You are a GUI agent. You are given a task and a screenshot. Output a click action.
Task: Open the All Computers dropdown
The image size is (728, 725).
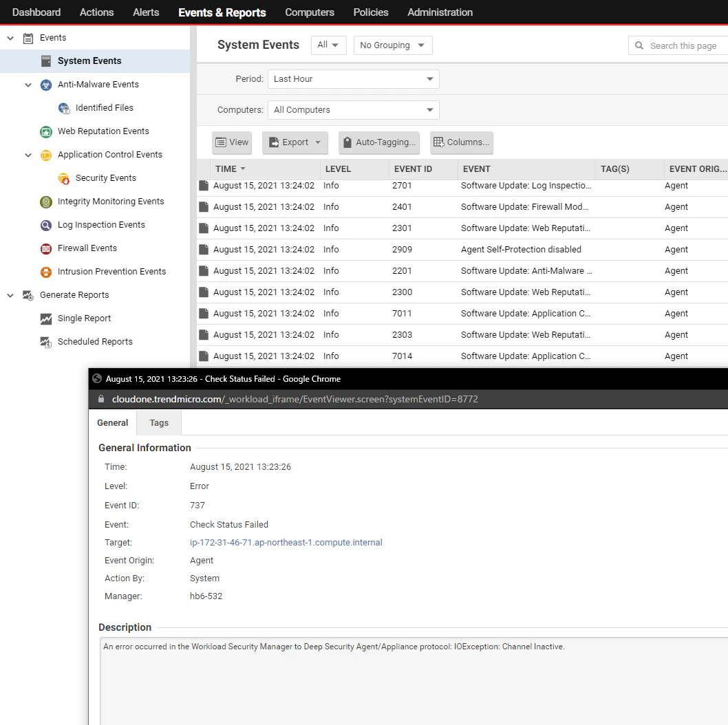click(353, 110)
